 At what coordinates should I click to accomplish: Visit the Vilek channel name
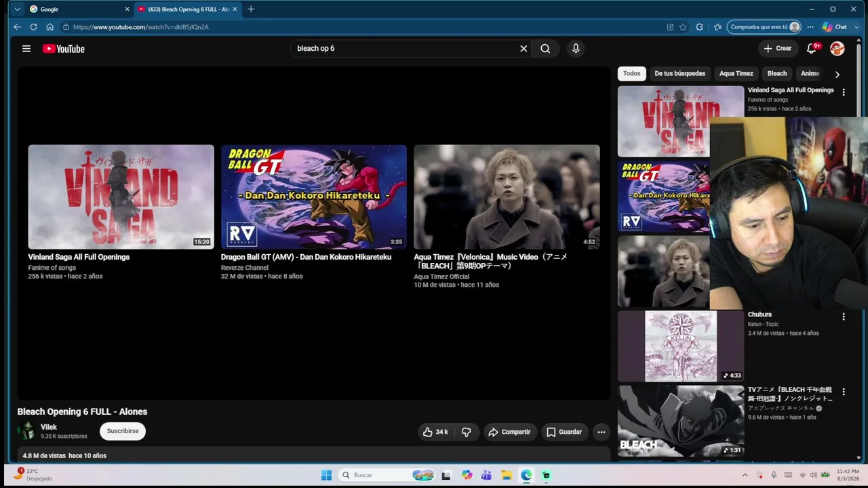click(49, 427)
